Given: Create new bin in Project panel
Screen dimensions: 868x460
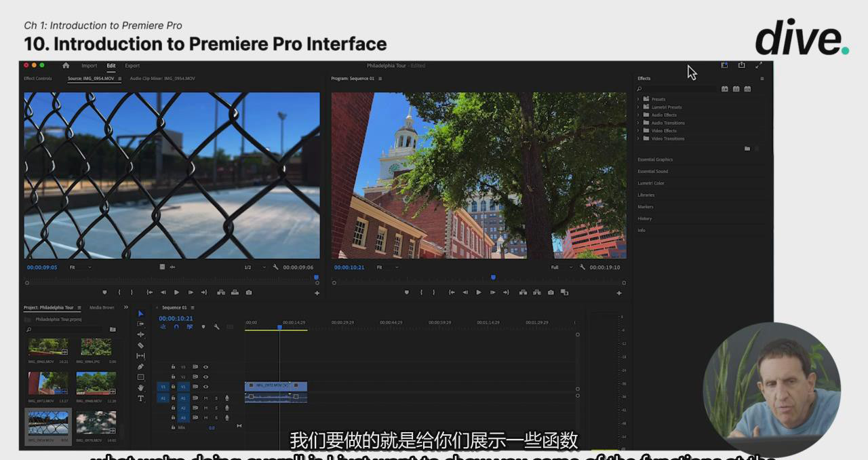Looking at the screenshot, I should point(113,329).
